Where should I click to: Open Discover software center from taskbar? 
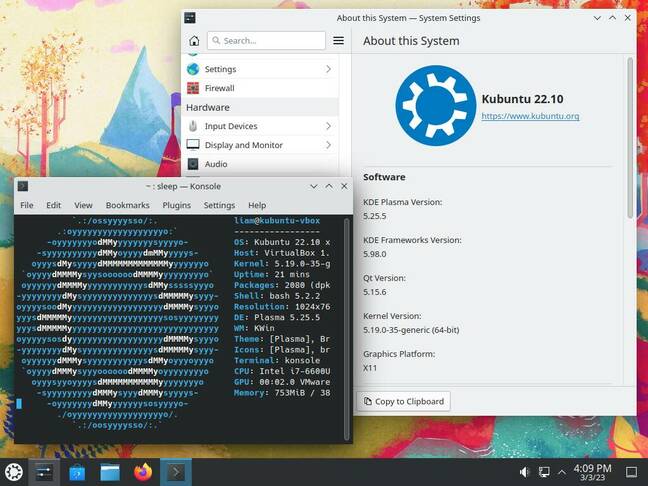(x=77, y=472)
